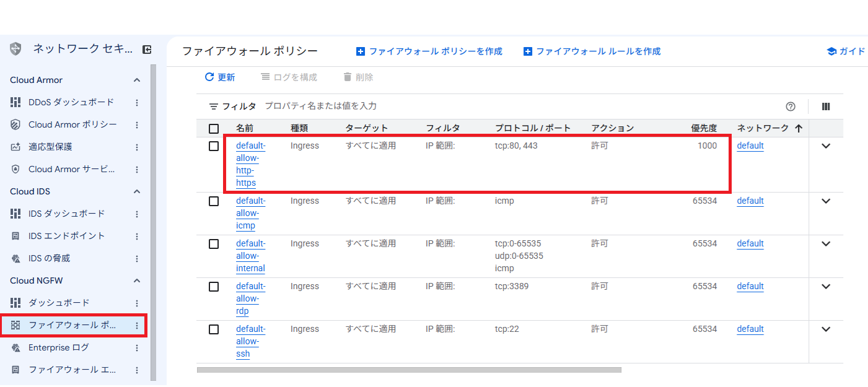Viewport: 868px width, 387px height.
Task: Open more options for 適応型保護
Action: pos(137,147)
